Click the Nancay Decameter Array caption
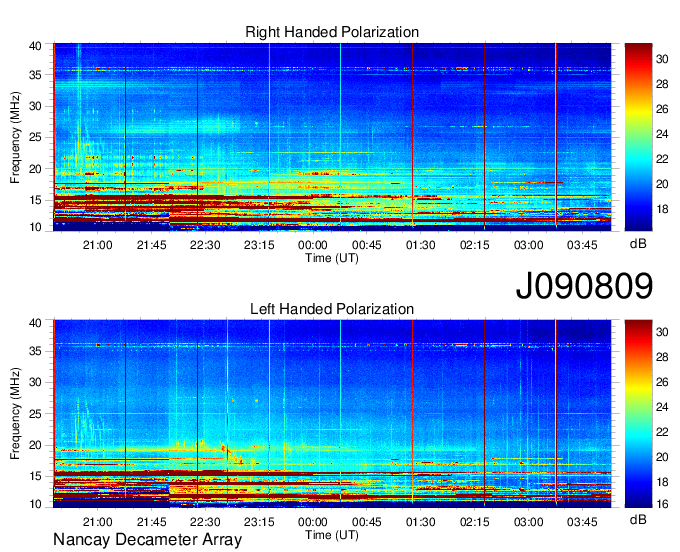680x552 pixels. pyautogui.click(x=147, y=539)
